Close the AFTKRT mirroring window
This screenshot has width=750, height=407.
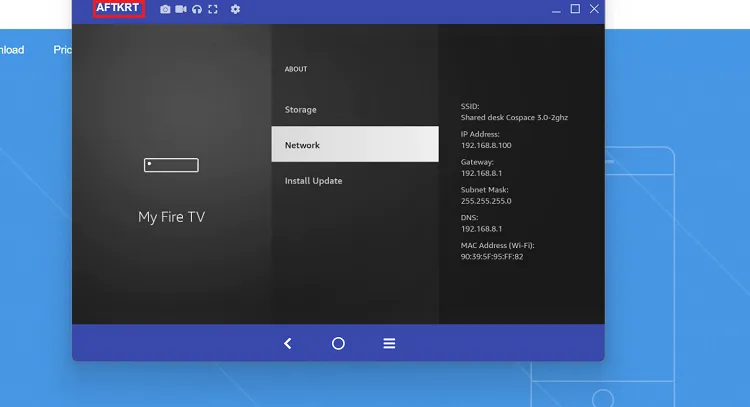click(594, 9)
